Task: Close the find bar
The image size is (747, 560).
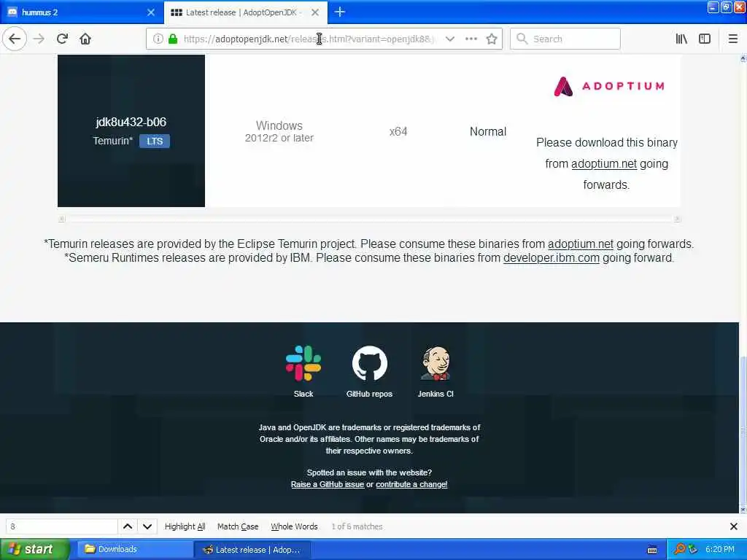Action: point(734,526)
